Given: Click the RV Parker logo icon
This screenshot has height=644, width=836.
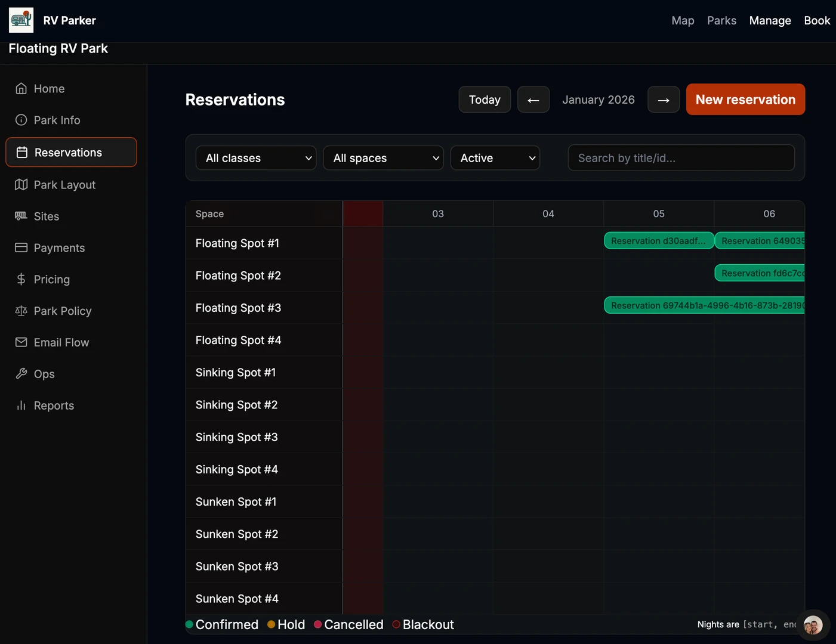Looking at the screenshot, I should tap(21, 20).
